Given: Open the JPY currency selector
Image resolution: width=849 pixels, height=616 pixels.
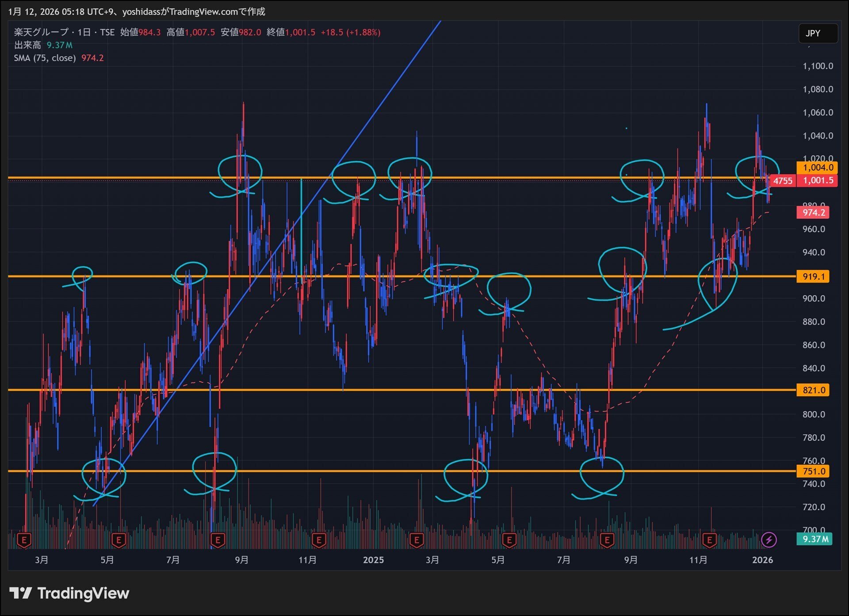Looking at the screenshot, I should [x=818, y=33].
